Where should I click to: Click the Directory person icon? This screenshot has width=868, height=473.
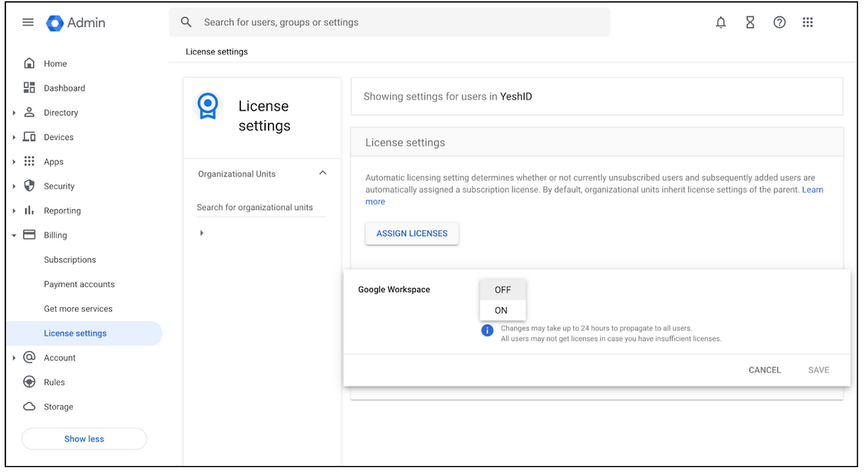point(29,112)
